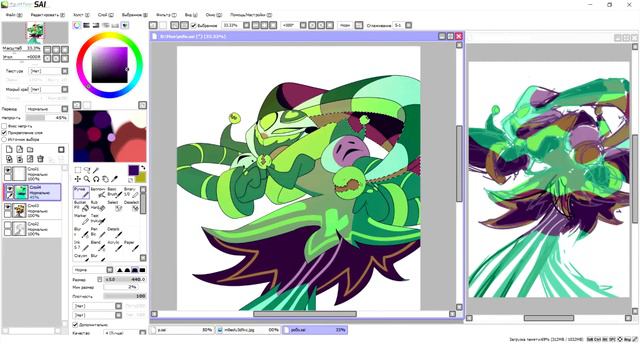Viewport: 640px width, 360px height.
Task: Choose the Binary pen brush
Action: 131,192
